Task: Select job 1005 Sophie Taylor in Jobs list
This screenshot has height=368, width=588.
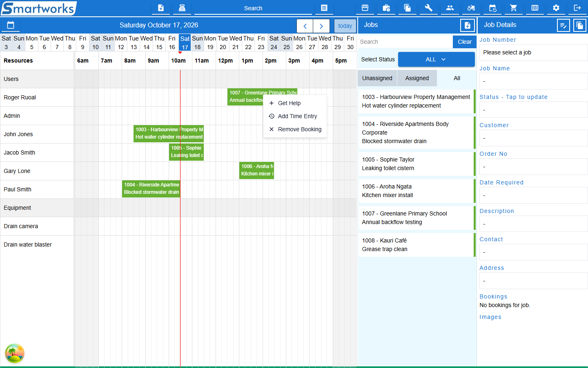Action: pyautogui.click(x=416, y=164)
